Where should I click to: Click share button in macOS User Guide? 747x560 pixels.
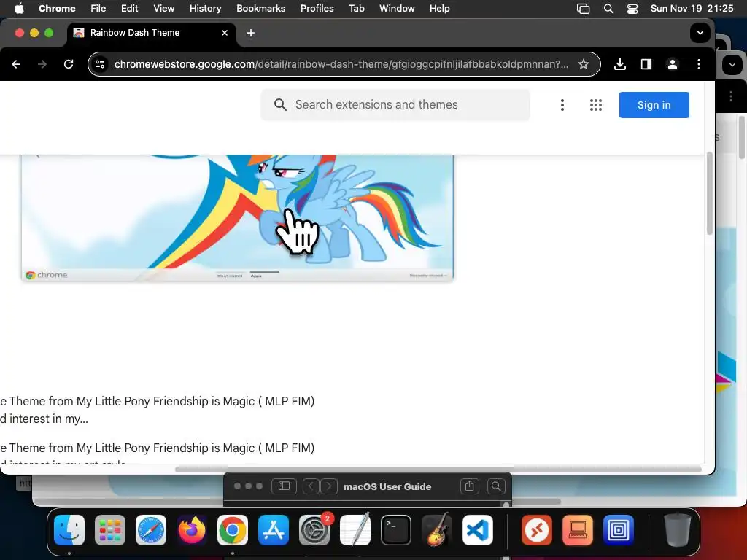pyautogui.click(x=469, y=486)
